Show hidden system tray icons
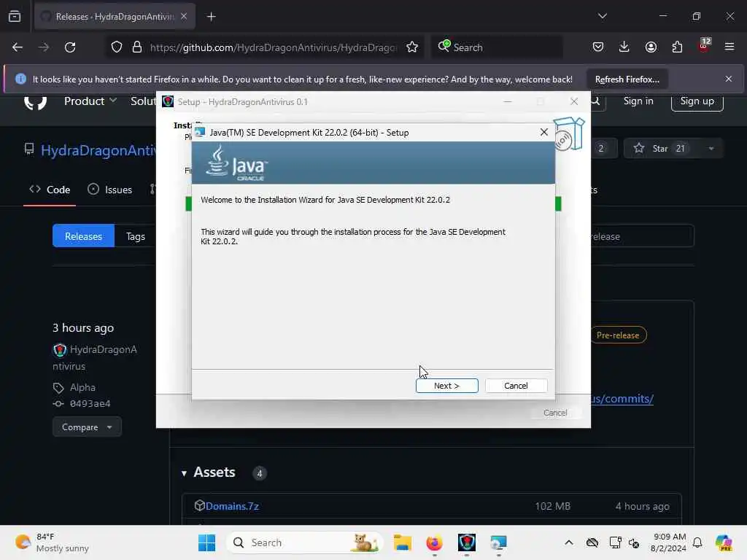 [x=569, y=542]
